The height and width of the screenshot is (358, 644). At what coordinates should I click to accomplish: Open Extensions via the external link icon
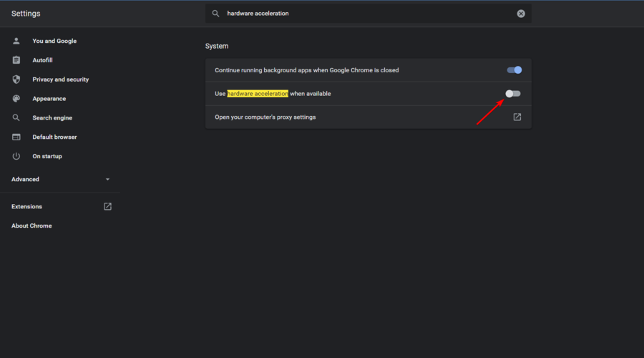[107, 206]
